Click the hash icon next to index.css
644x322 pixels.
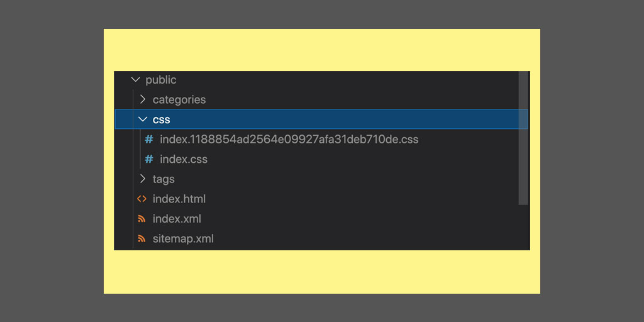pos(149,160)
